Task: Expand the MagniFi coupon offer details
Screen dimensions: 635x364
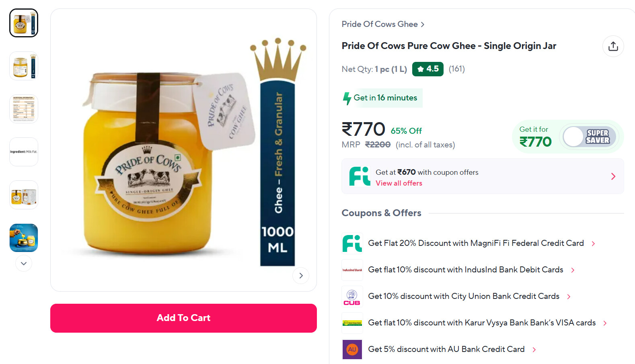Action: [593, 243]
